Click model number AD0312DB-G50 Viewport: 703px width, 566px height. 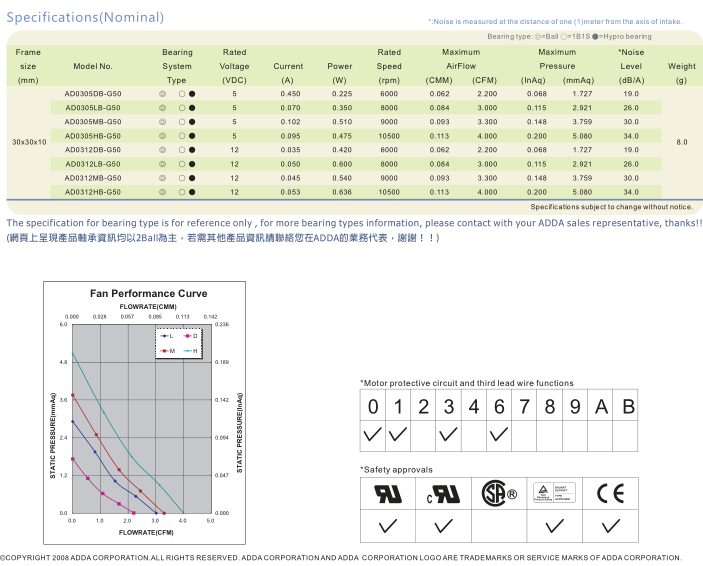[x=93, y=150]
